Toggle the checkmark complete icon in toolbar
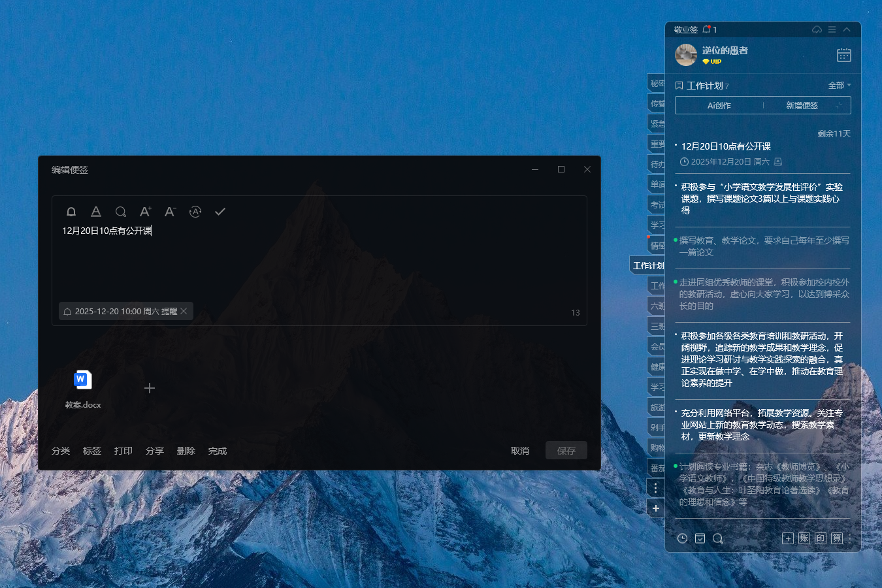Image resolution: width=882 pixels, height=588 pixels. coord(220,212)
